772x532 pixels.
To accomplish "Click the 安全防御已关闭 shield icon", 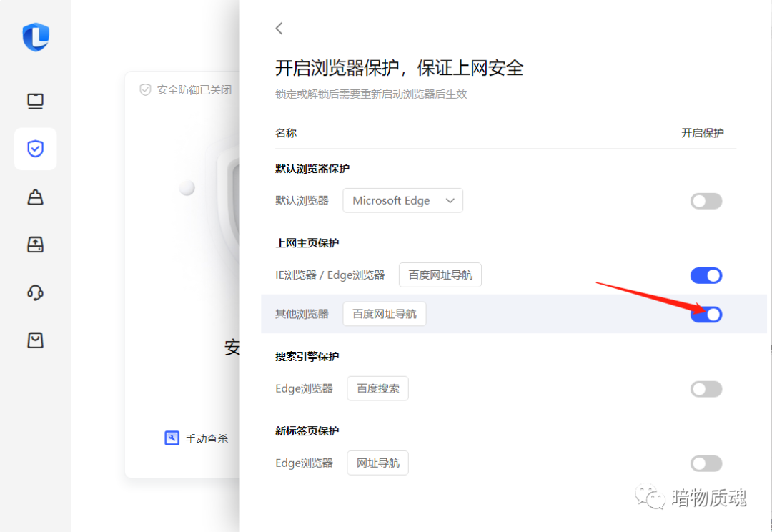I will click(145, 89).
